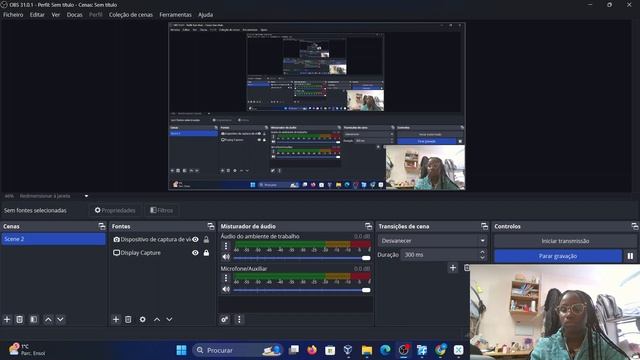Open Windows Start menu

pyautogui.click(x=181, y=350)
